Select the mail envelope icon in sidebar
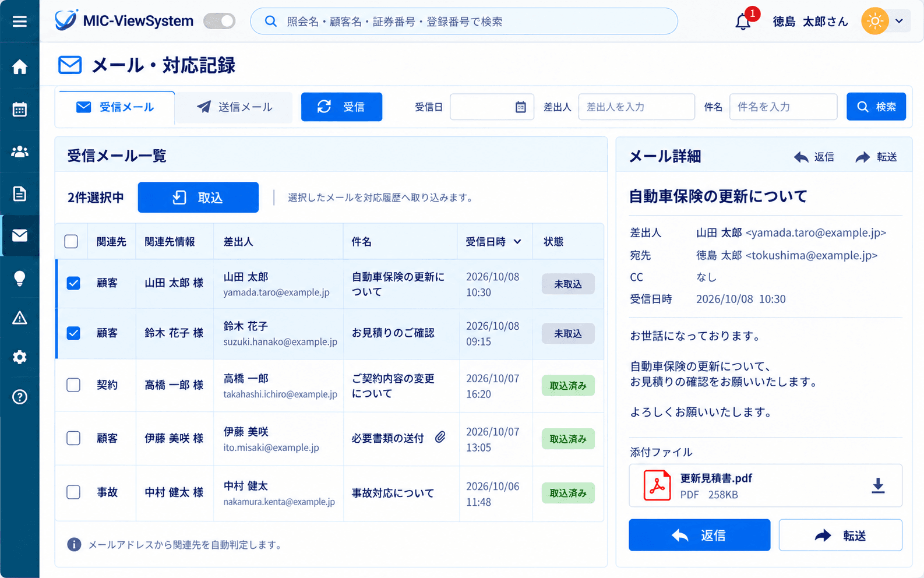The height and width of the screenshot is (578, 924). pyautogui.click(x=20, y=235)
